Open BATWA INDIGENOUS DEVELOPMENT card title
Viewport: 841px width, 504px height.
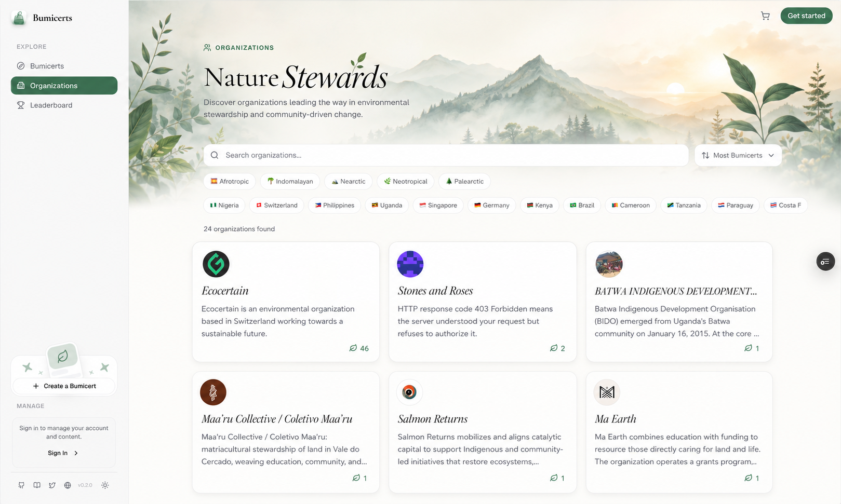(676, 291)
